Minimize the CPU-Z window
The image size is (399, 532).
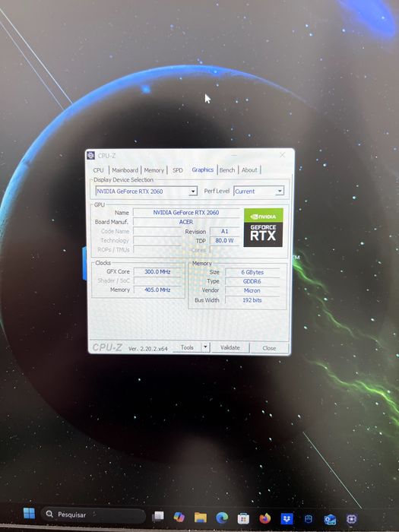(234, 155)
